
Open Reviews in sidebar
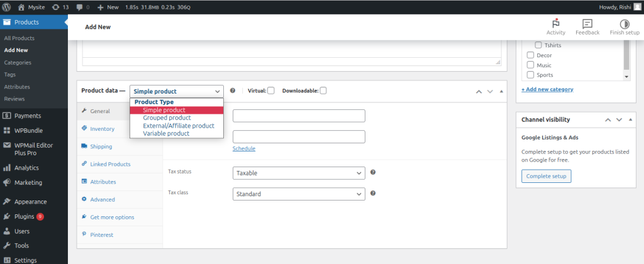14,99
